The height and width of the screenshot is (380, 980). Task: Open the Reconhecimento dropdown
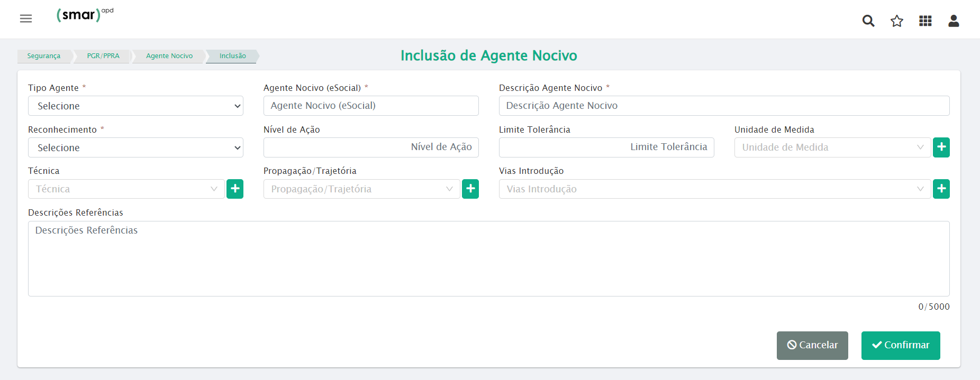click(135, 147)
